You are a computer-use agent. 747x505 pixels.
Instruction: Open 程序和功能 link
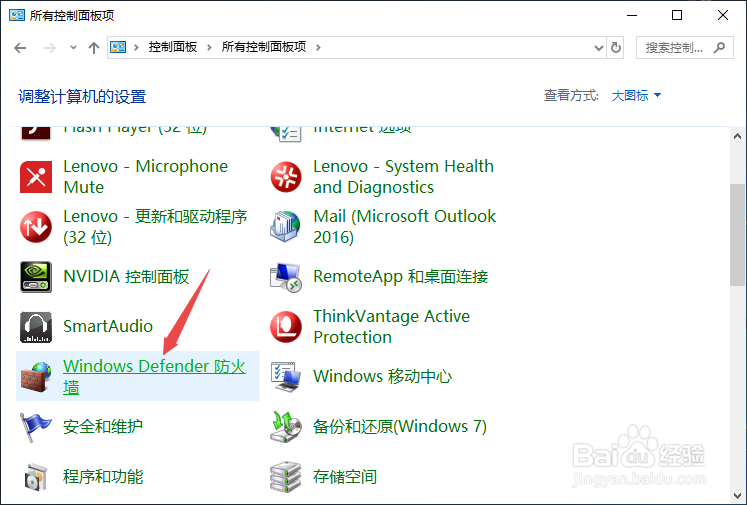tap(103, 476)
